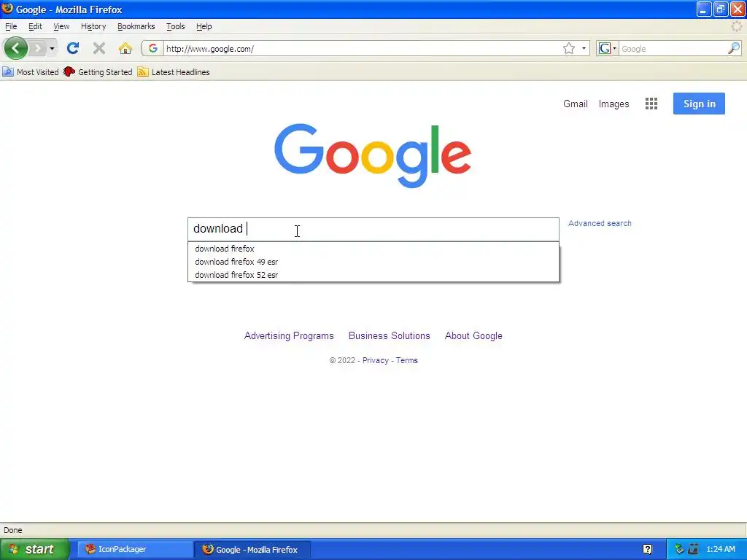Open the Most Visited bookmarks folder
This screenshot has height=560, width=747.
(x=31, y=72)
